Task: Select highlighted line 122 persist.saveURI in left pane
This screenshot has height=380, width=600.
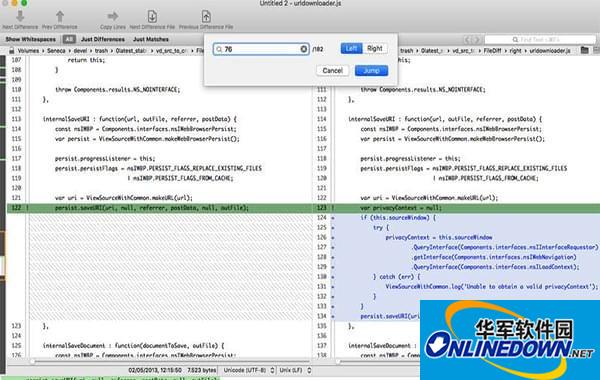Action: (151, 208)
